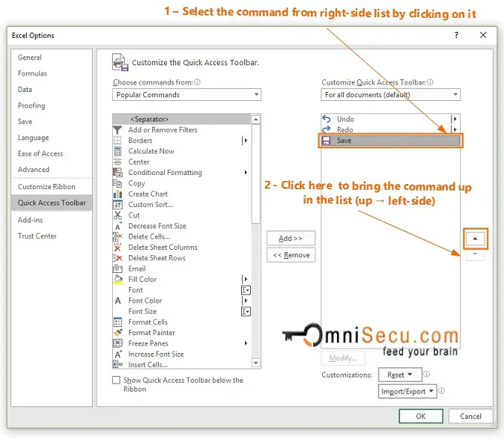Expand the Font Color submenu arrow
This screenshot has height=439, width=504.
[x=245, y=301]
